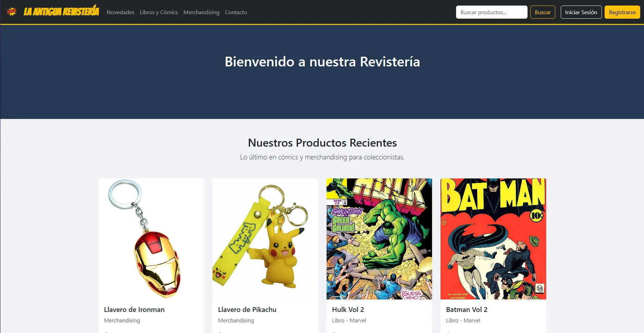Viewport: 644px width, 333px height.
Task: Click the comic burst logo icon
Action: [x=11, y=12]
